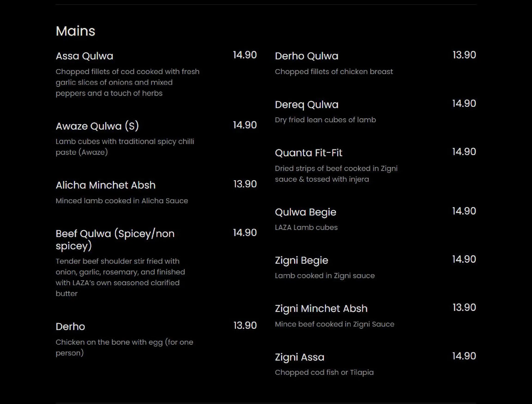Click the 'LAZA Lamb cubes' description
The image size is (532, 404).
coord(306,227)
